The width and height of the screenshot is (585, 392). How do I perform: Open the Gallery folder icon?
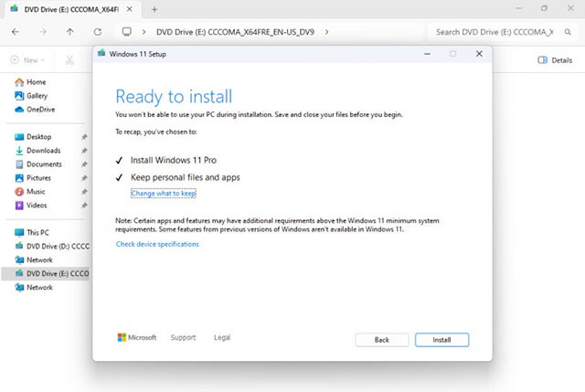[19, 95]
